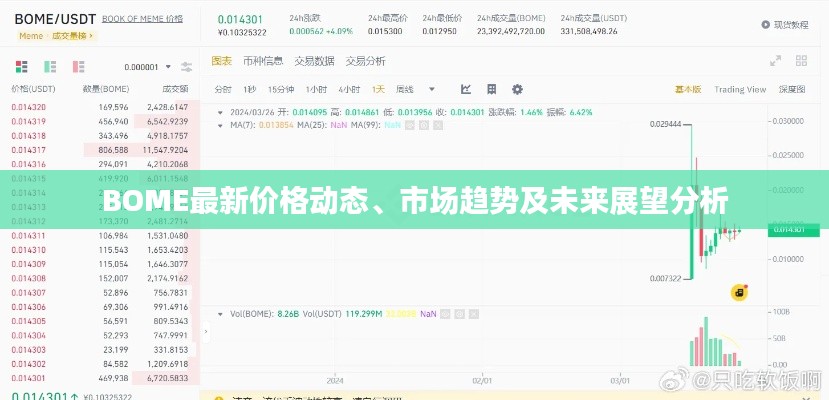The height and width of the screenshot is (400, 829).
Task: Click 0.029444 high price marker
Action: pyautogui.click(x=665, y=124)
